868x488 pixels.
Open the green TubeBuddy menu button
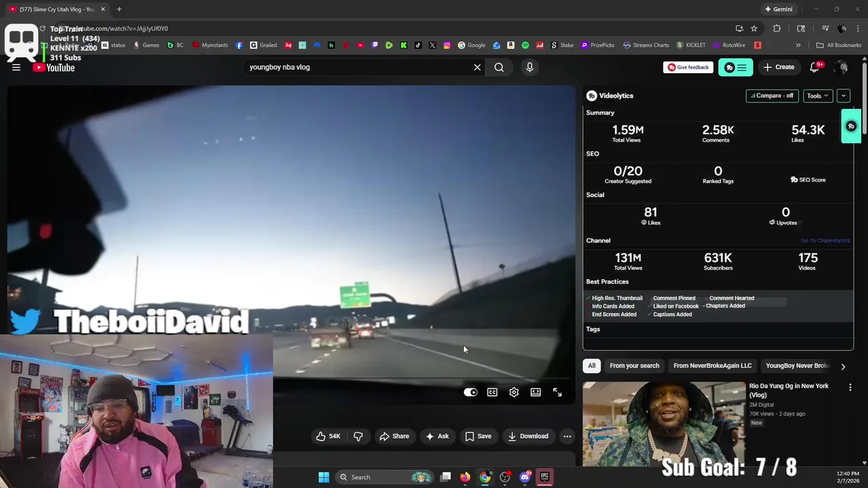pos(736,67)
